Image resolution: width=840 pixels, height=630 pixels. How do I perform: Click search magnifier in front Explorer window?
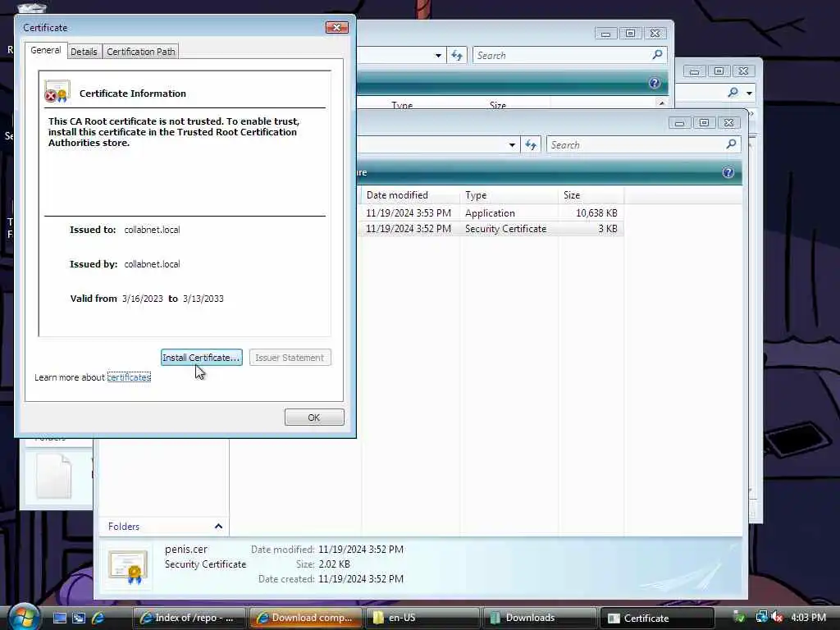[x=731, y=144]
